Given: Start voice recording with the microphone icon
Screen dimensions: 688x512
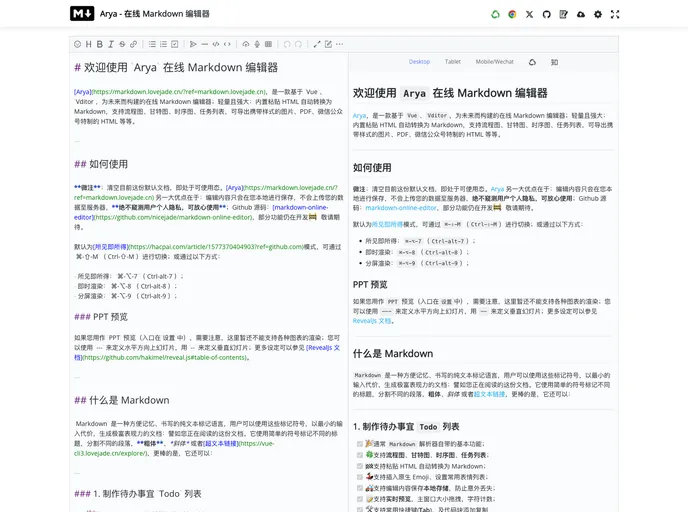Looking at the screenshot, I should (x=257, y=44).
